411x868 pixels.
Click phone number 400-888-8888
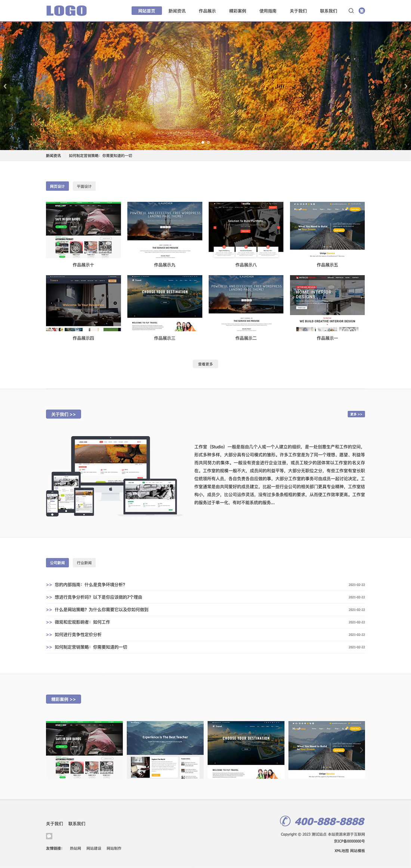(x=330, y=821)
